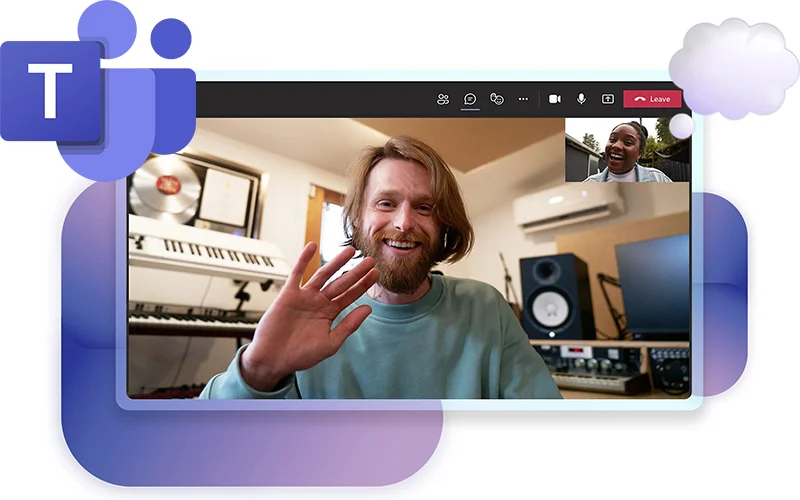Expand the More actions ellipsis menu
The height and width of the screenshot is (500, 800).
click(x=523, y=99)
